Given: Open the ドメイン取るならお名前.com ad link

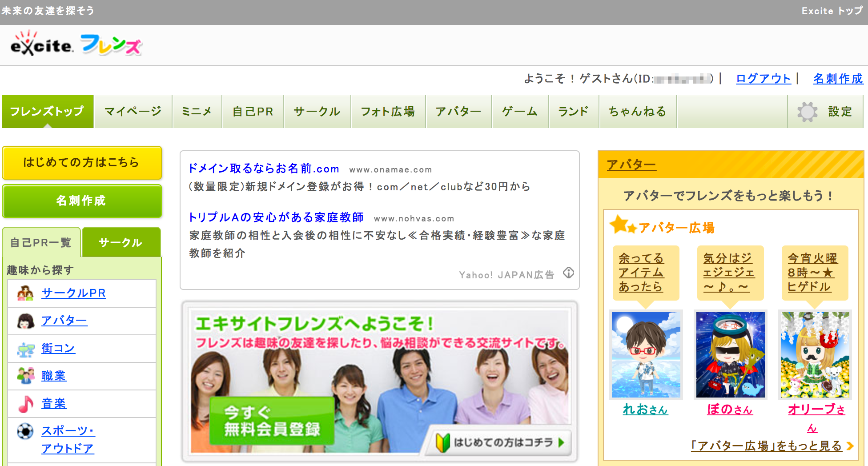Looking at the screenshot, I should (x=264, y=169).
